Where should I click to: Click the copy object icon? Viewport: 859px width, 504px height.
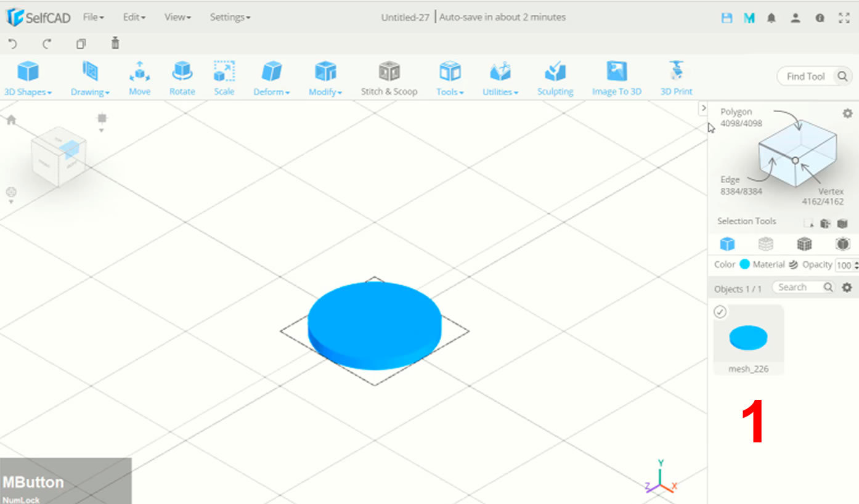[81, 44]
